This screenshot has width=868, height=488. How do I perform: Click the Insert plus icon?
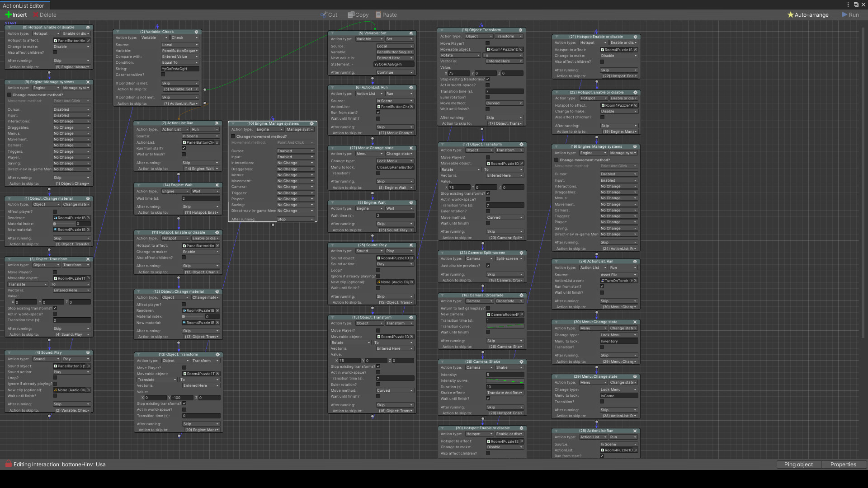tap(8, 15)
